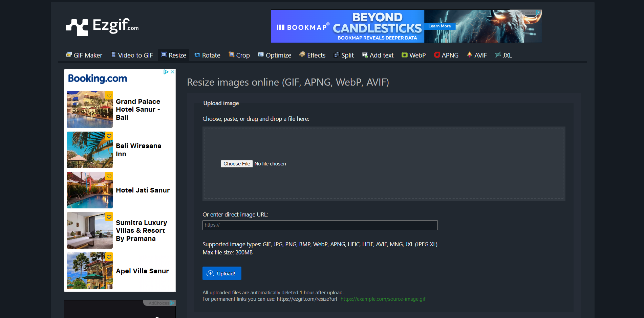Click the Booking.com ad info triangle icon
This screenshot has height=318, width=644.
pos(166,72)
